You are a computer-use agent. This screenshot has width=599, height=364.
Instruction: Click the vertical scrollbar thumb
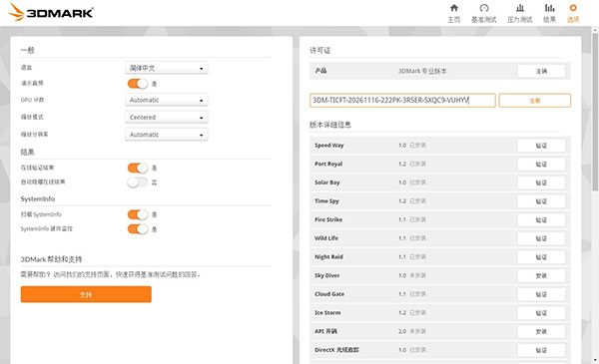coord(595,113)
